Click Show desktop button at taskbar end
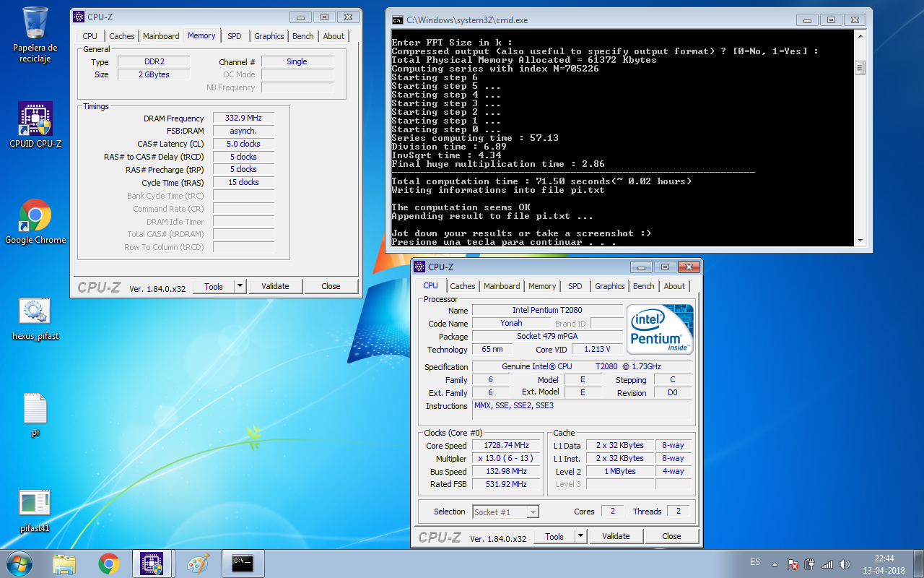924x578 pixels. click(x=918, y=564)
